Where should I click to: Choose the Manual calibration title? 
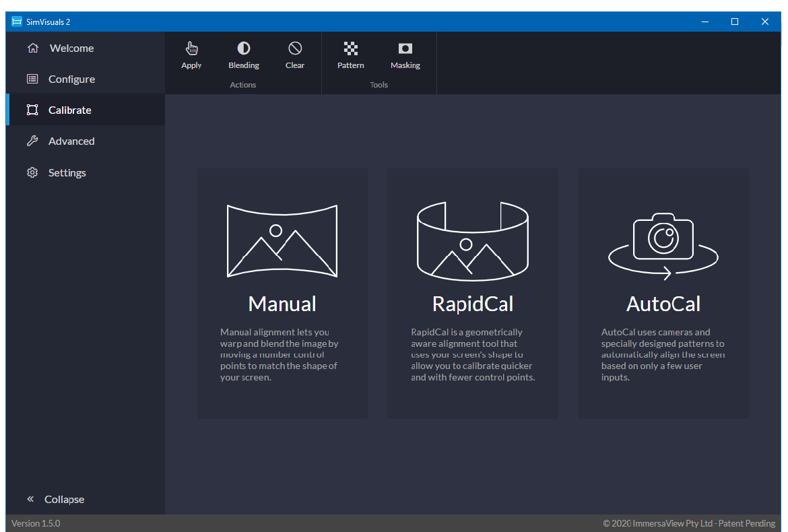click(282, 304)
